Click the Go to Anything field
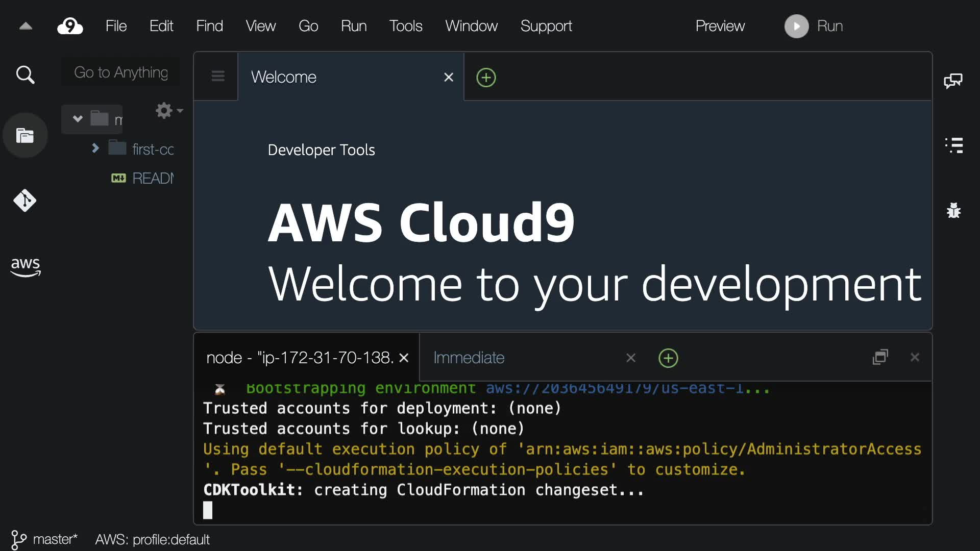 [x=121, y=72]
